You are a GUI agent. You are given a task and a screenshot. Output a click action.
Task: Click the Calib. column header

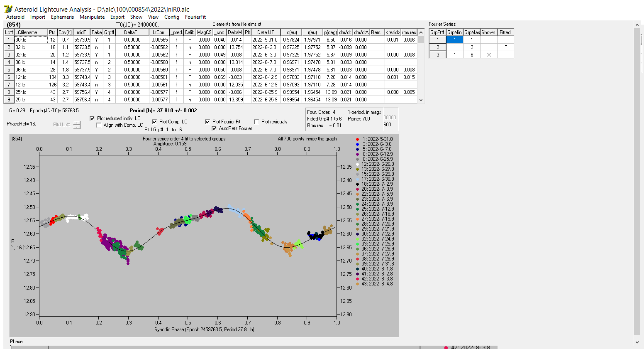coord(190,32)
